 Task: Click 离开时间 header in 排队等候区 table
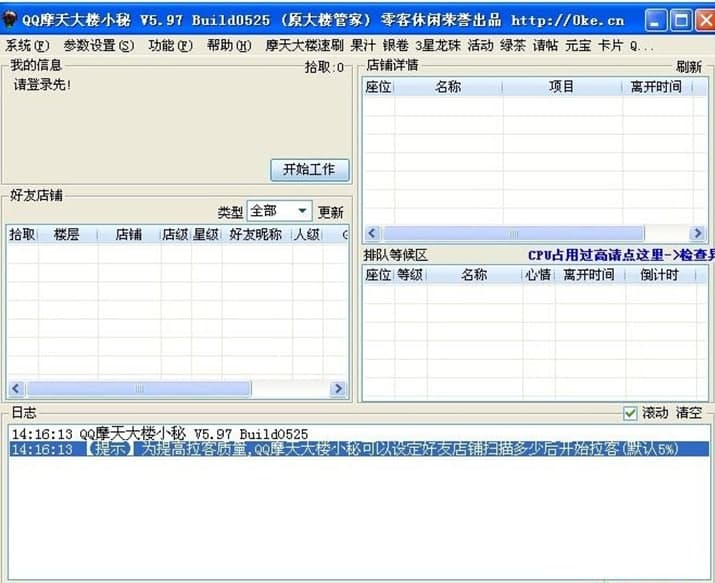(590, 275)
